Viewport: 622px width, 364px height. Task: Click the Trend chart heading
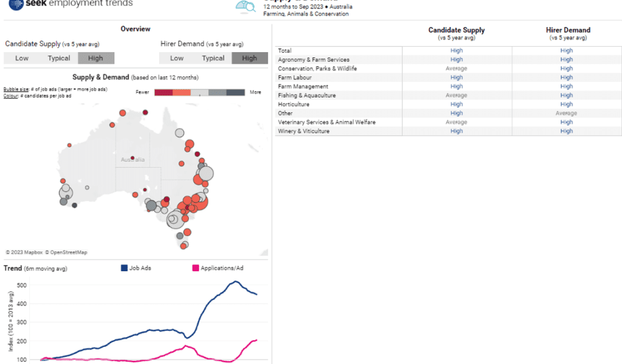tap(35, 269)
